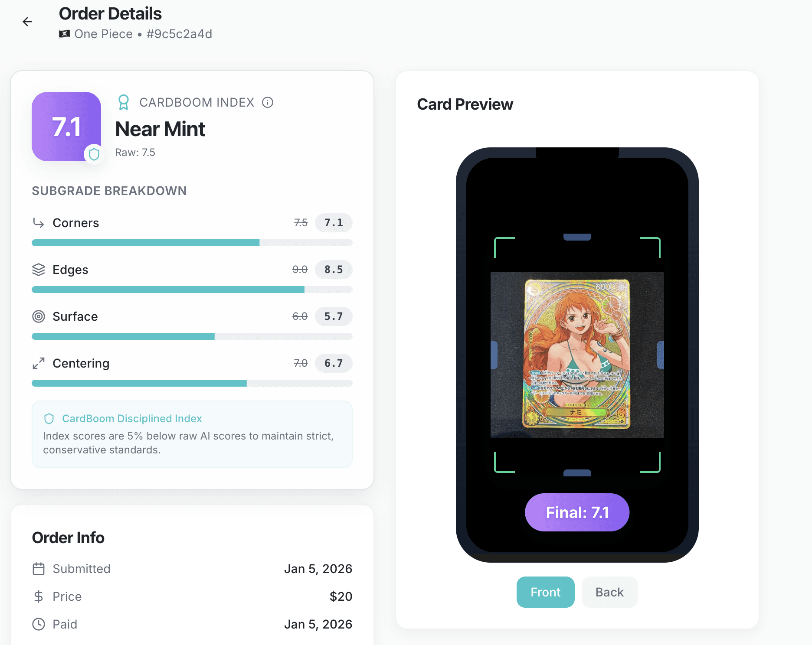Click the shield badge on grade tile
The width and height of the screenshot is (812, 645).
pos(94,154)
